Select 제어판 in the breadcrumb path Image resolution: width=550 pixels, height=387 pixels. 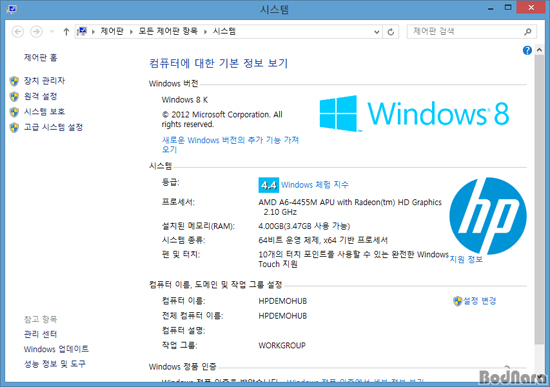112,32
